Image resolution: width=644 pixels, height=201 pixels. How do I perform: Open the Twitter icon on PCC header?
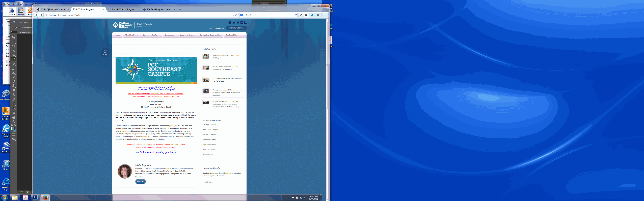click(x=234, y=23)
